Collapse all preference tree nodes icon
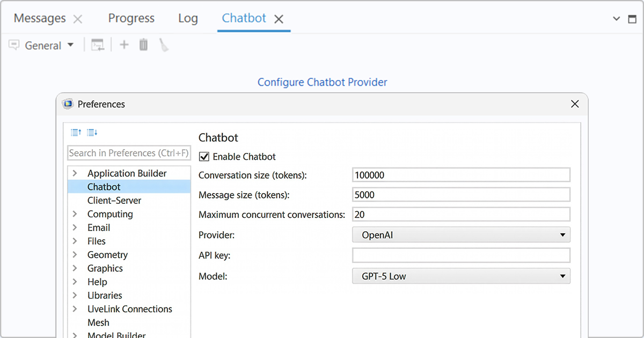This screenshot has height=338, width=644. [x=76, y=133]
